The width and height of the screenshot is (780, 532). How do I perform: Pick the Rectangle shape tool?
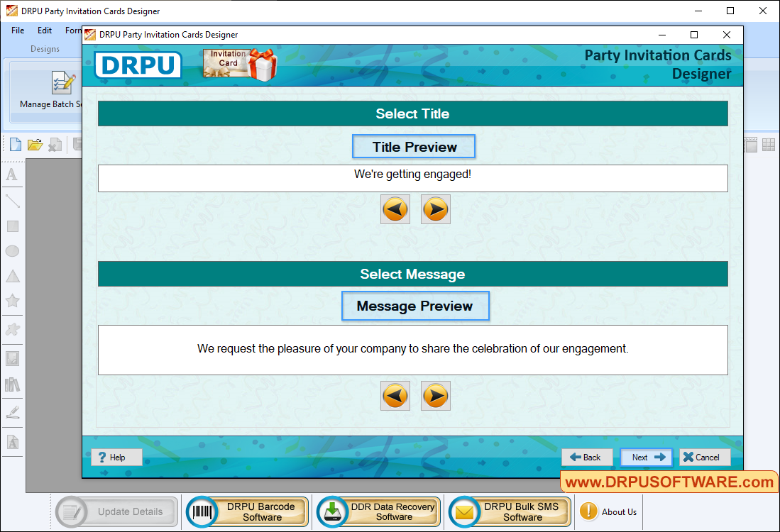pyautogui.click(x=12, y=226)
